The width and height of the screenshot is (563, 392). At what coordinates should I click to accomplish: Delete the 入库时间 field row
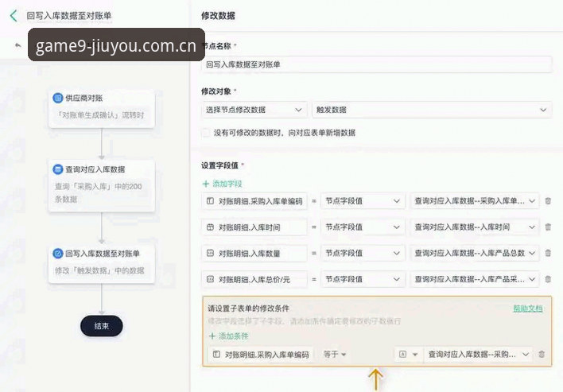(x=548, y=227)
